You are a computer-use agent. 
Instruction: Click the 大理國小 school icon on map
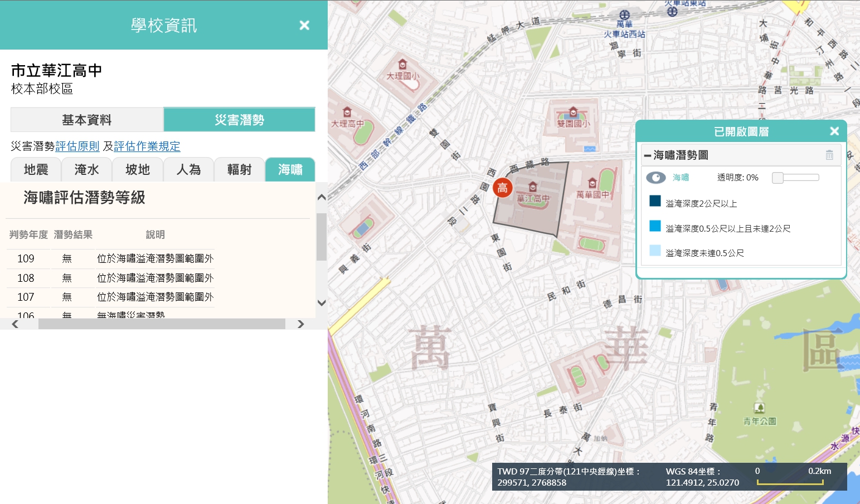tap(402, 65)
